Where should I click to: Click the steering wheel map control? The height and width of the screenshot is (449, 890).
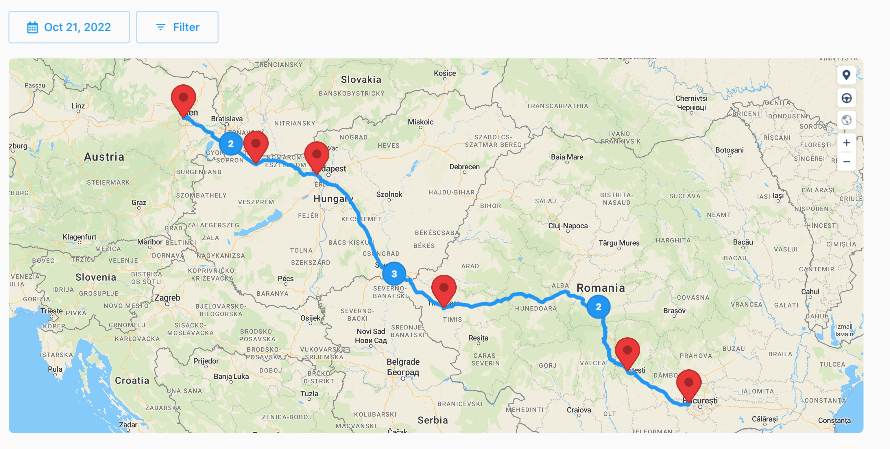click(846, 98)
